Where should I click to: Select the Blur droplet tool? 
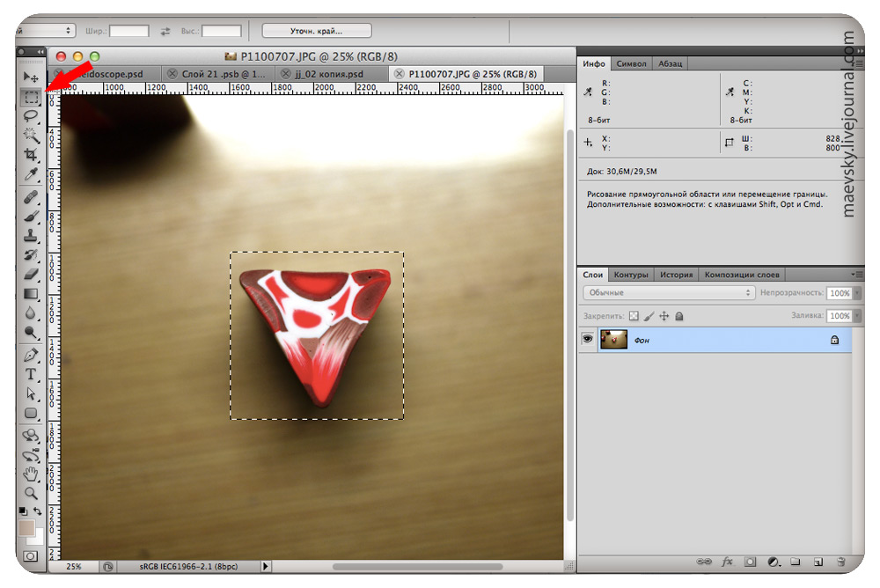click(31, 312)
